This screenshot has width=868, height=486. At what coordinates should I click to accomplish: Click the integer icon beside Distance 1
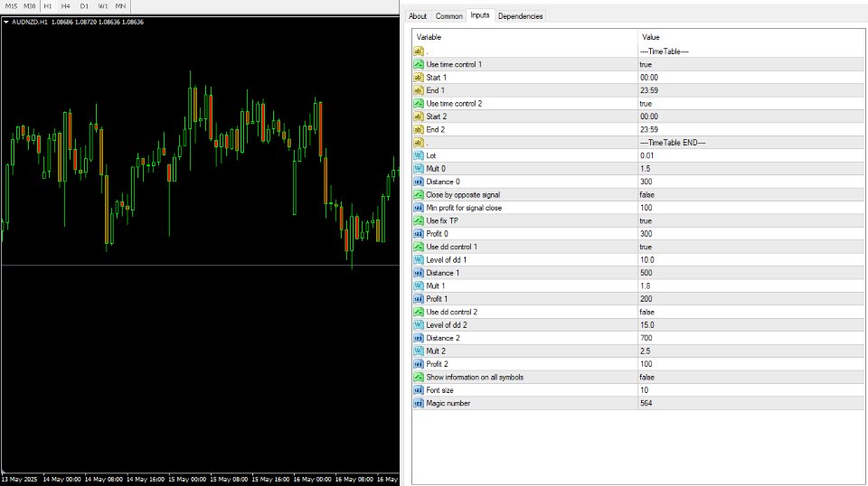(x=419, y=273)
